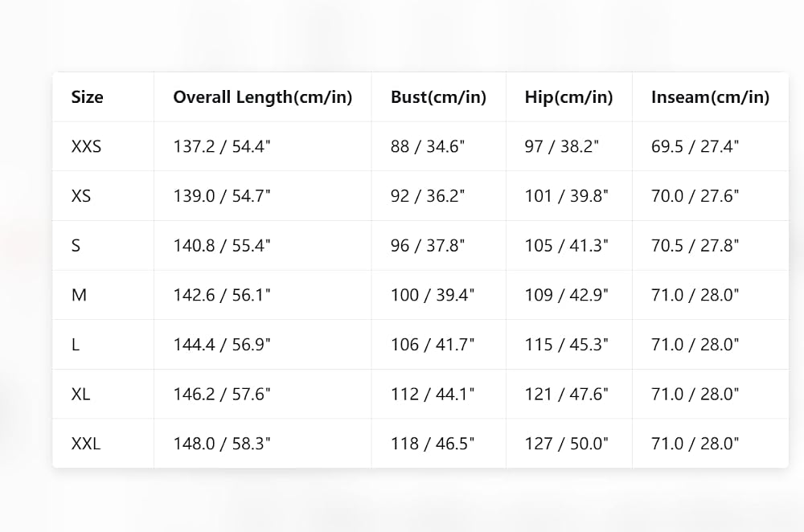
Task: Select the XXS size row label
Action: pyautogui.click(x=86, y=146)
